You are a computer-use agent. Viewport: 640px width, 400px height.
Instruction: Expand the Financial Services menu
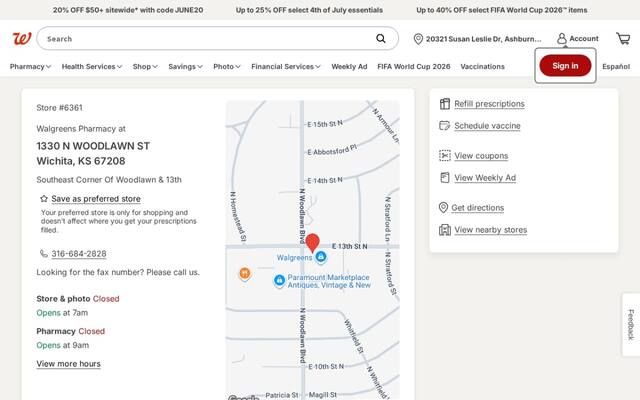286,67
